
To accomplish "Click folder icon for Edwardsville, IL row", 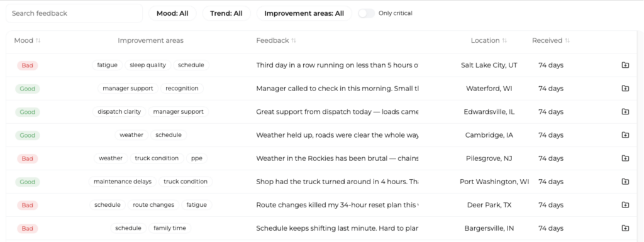I will [x=625, y=111].
